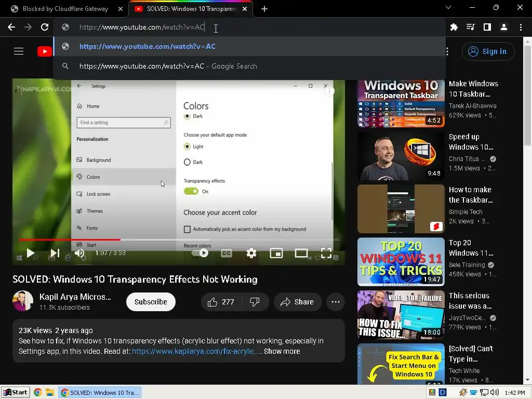This screenshot has height=399, width=532.
Task: Click the page vertical scrollbar
Action: click(527, 96)
